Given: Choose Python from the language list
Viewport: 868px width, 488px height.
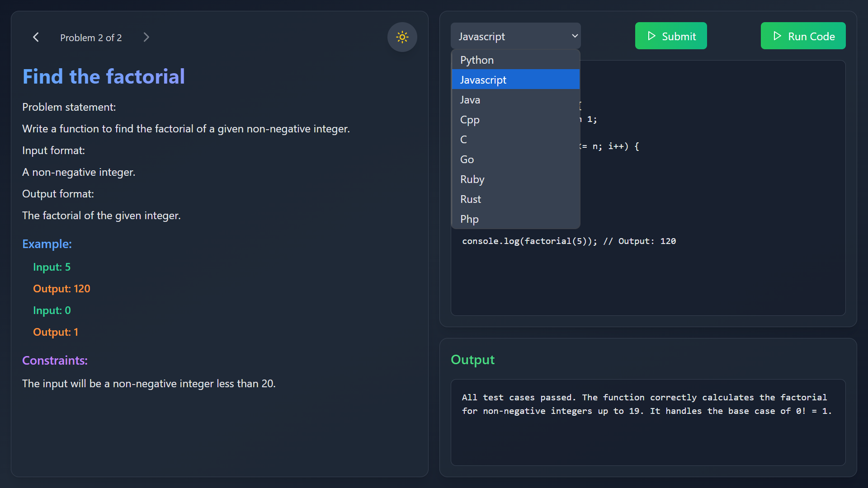Looking at the screenshot, I should 477,60.
